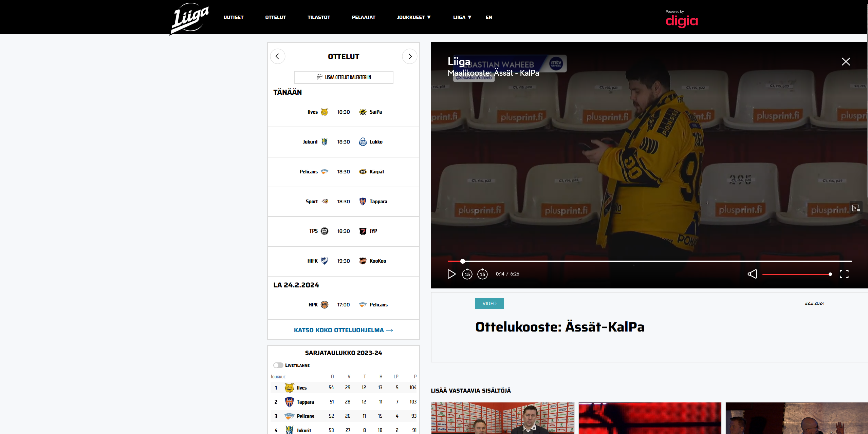This screenshot has height=434, width=868.
Task: Switch language to EN
Action: [488, 17]
